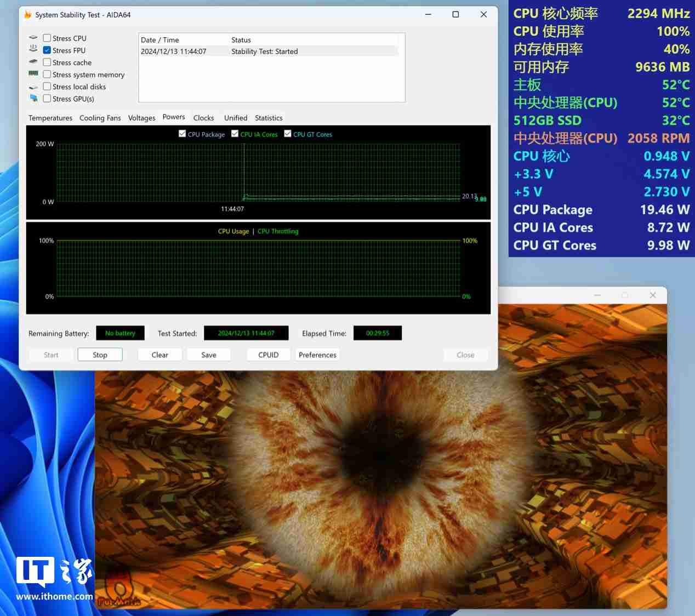Viewport: 695px width, 616px height.
Task: Click the FPU icon beside Stress FPU
Action: pyautogui.click(x=33, y=49)
